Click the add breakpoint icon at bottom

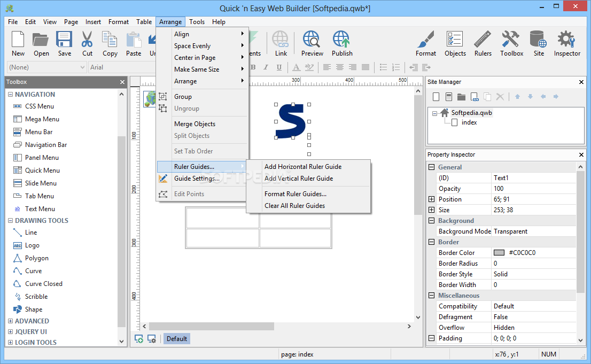(139, 339)
